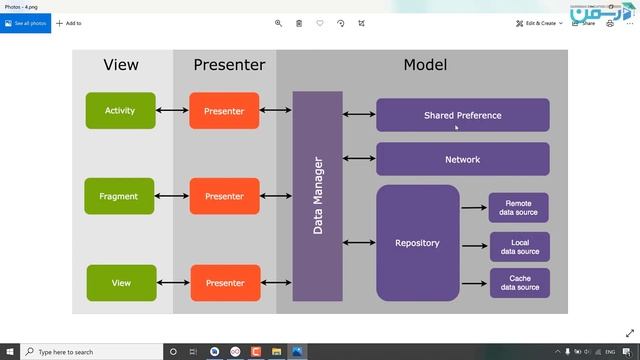
Task: Click the Cache data source box
Action: [520, 283]
